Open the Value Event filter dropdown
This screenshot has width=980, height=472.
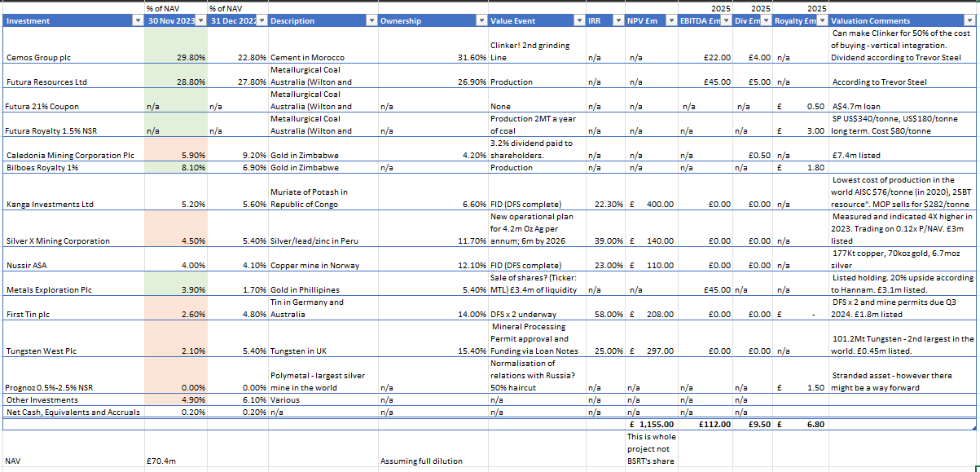[x=579, y=21]
